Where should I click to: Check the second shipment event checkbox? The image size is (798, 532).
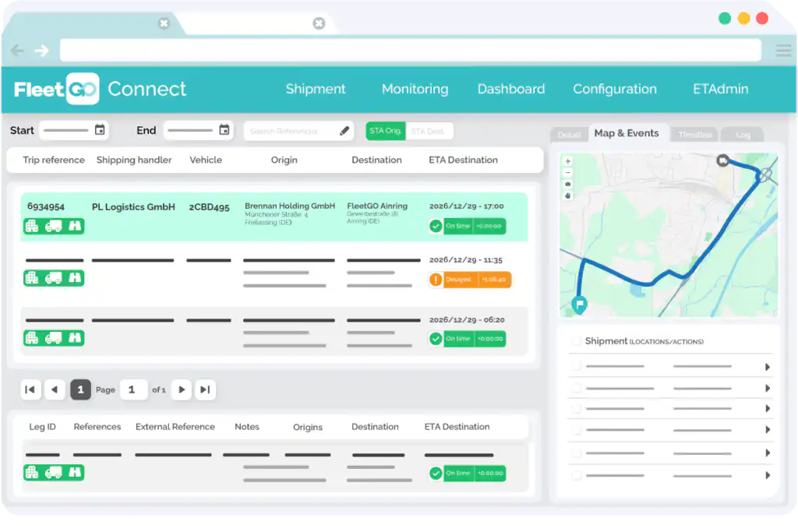pos(576,388)
